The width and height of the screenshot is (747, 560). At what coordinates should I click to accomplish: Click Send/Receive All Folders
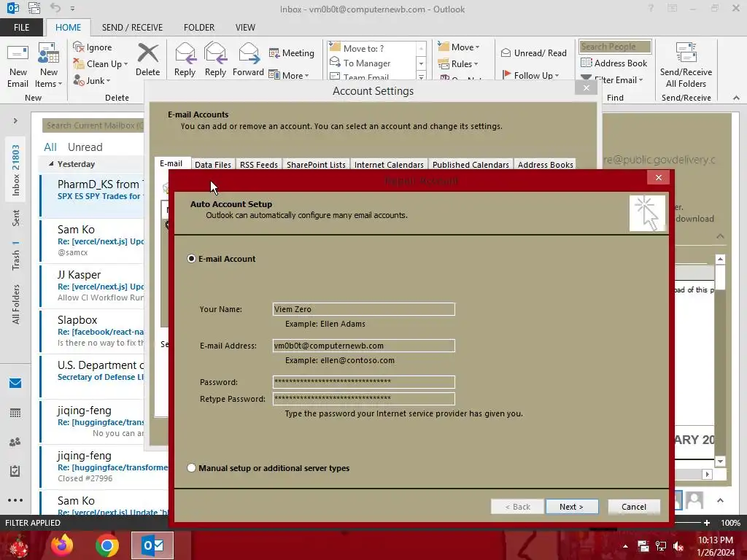[x=686, y=65]
